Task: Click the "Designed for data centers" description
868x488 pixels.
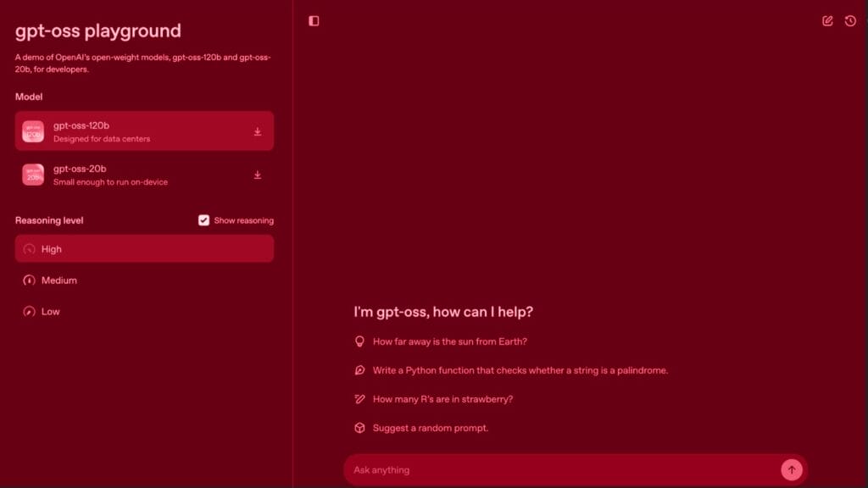Action: pyautogui.click(x=102, y=139)
